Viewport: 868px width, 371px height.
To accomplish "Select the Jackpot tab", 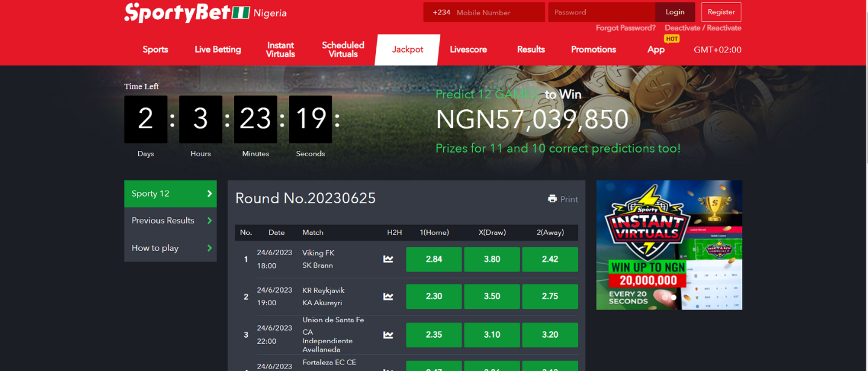I will pyautogui.click(x=408, y=49).
